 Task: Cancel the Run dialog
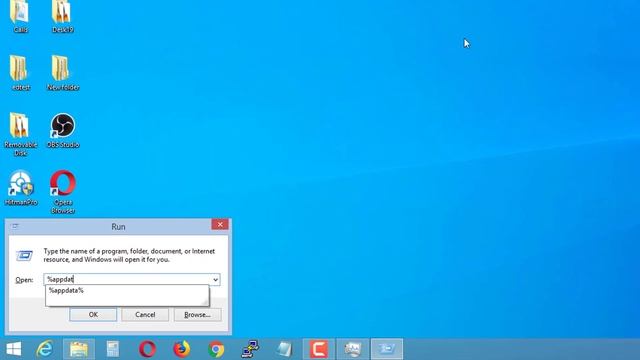[145, 315]
